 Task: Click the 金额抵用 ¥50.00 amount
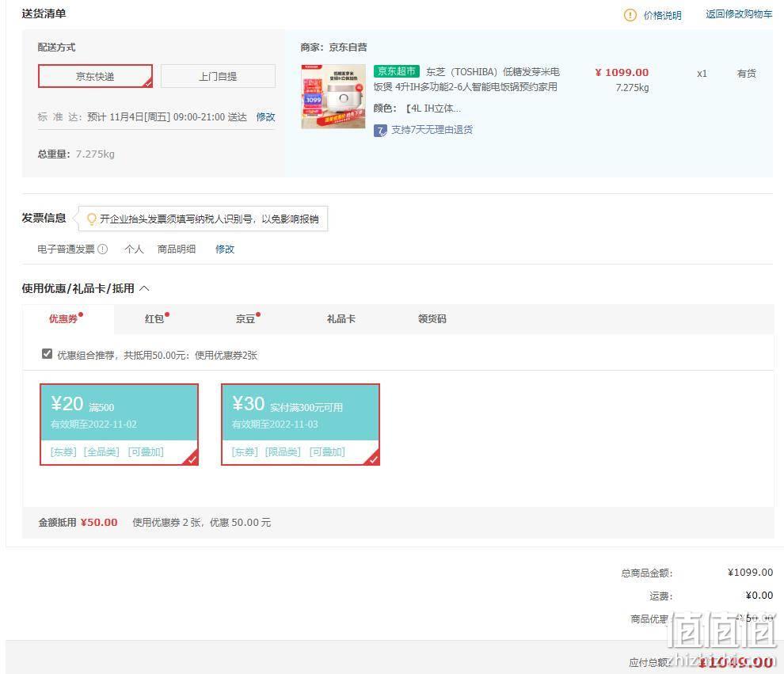tap(99, 523)
